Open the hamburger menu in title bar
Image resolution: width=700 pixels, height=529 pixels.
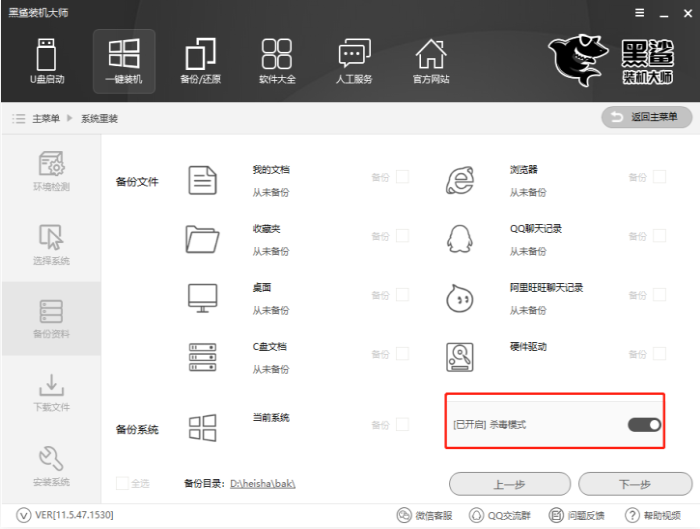tap(640, 12)
